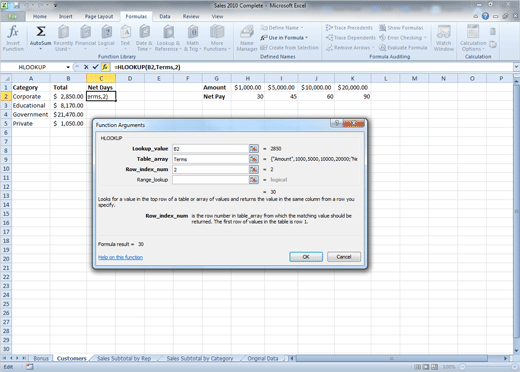This screenshot has height=372, width=520.
Task: Collapse dialog for Table_array range
Action: pyautogui.click(x=254, y=159)
